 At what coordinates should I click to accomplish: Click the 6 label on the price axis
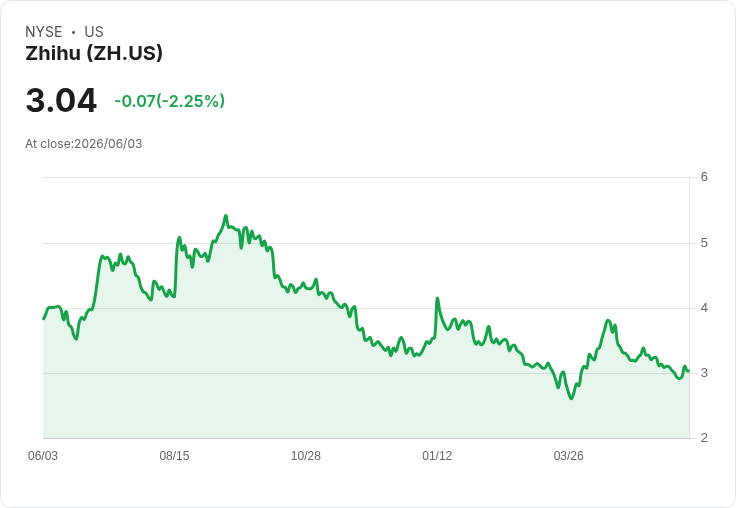click(704, 177)
